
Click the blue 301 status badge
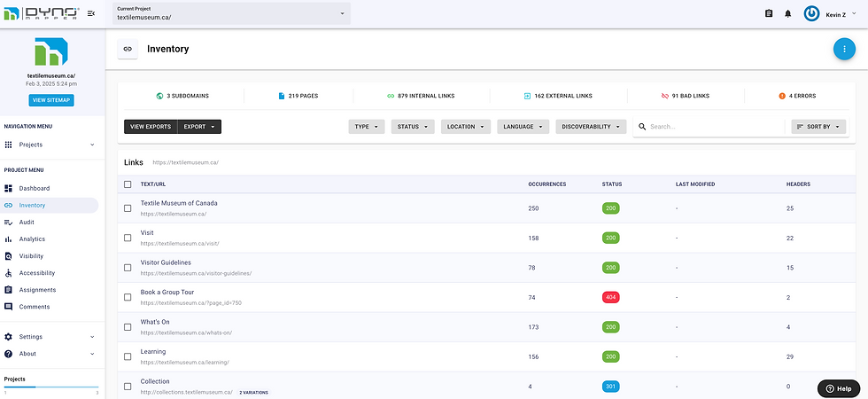pyautogui.click(x=610, y=387)
